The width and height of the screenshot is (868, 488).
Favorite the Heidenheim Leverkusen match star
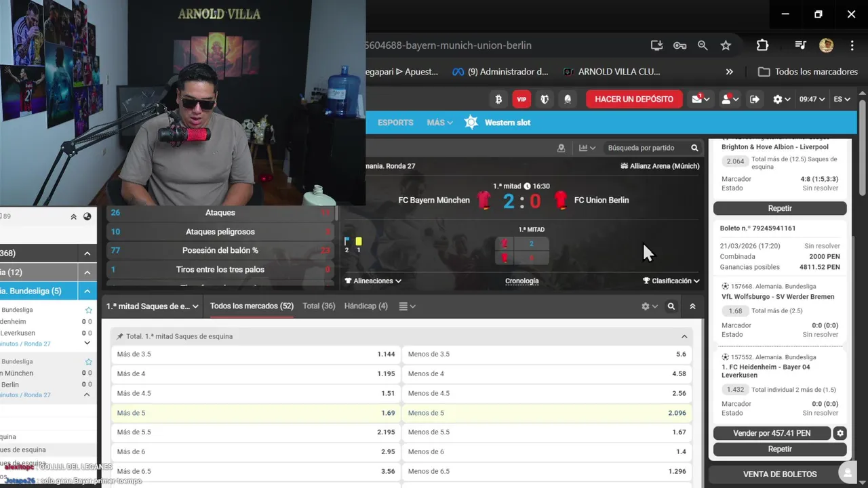pos(88,310)
